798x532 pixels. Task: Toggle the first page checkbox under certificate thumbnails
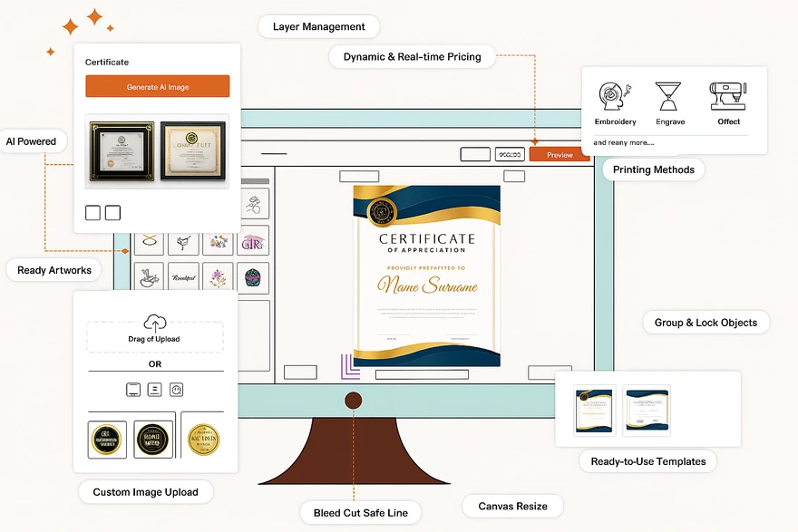(x=92, y=212)
